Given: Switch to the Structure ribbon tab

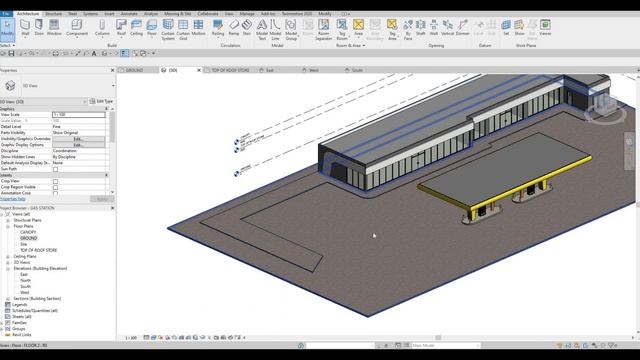Looking at the screenshot, I should pos(53,14).
